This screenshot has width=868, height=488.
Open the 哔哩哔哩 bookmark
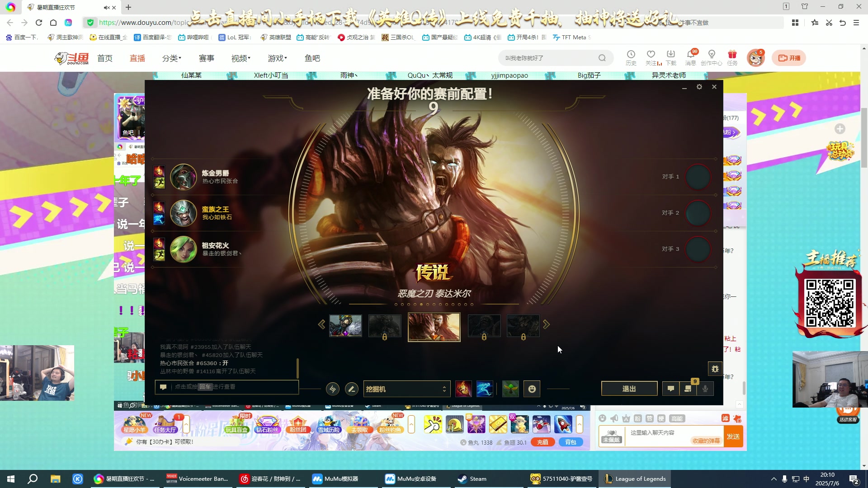pyautogui.click(x=193, y=38)
